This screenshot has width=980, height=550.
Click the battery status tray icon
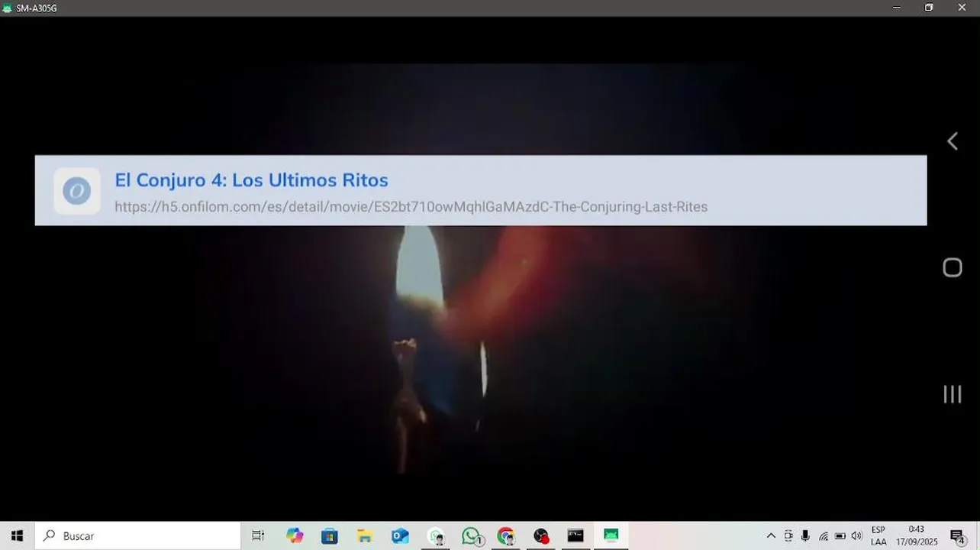840,536
